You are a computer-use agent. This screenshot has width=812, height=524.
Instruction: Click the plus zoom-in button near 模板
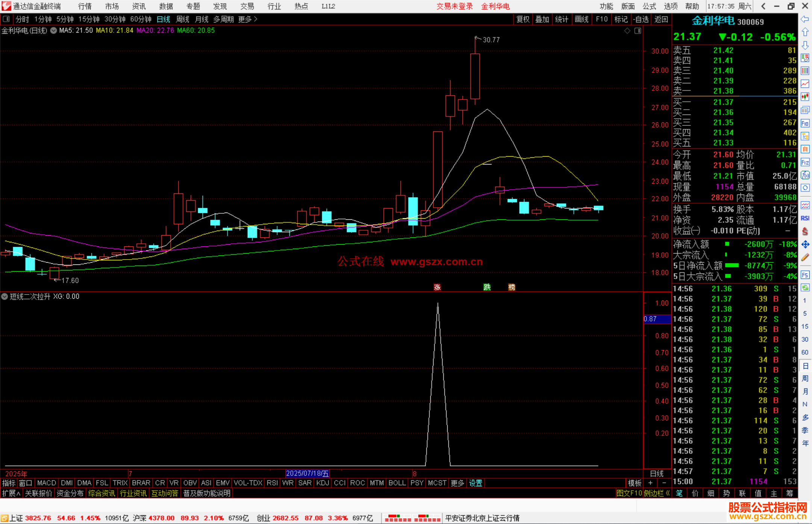650,483
